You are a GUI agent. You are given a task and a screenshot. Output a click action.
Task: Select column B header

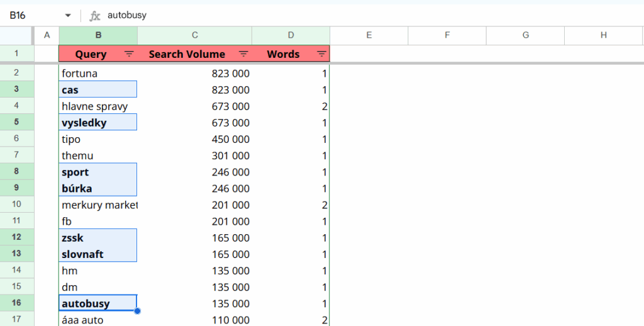pos(98,35)
